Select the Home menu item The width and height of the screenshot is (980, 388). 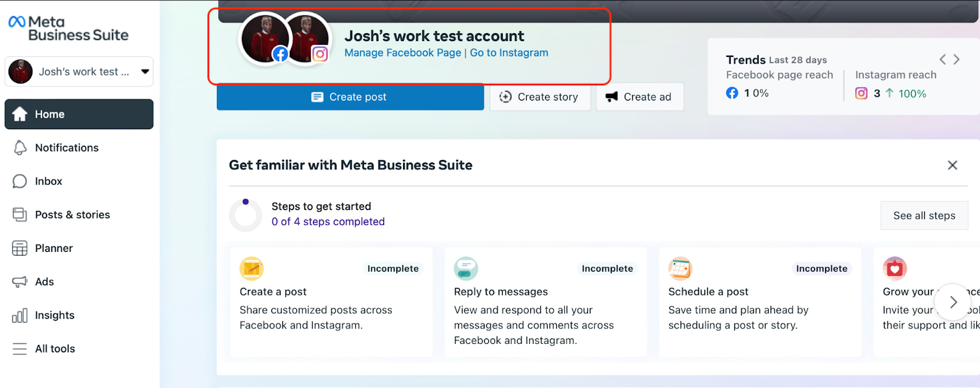(79, 114)
